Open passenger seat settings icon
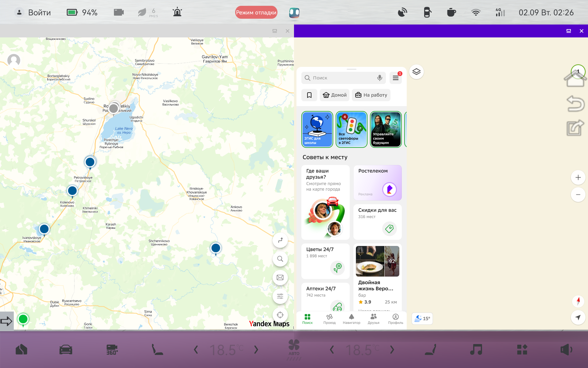The height and width of the screenshot is (368, 588). pos(431,350)
